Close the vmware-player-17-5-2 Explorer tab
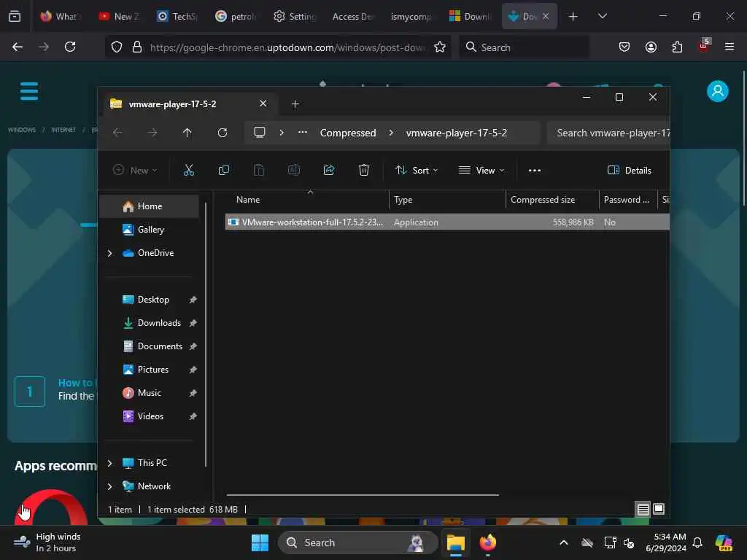Image resolution: width=747 pixels, height=560 pixels. click(263, 104)
